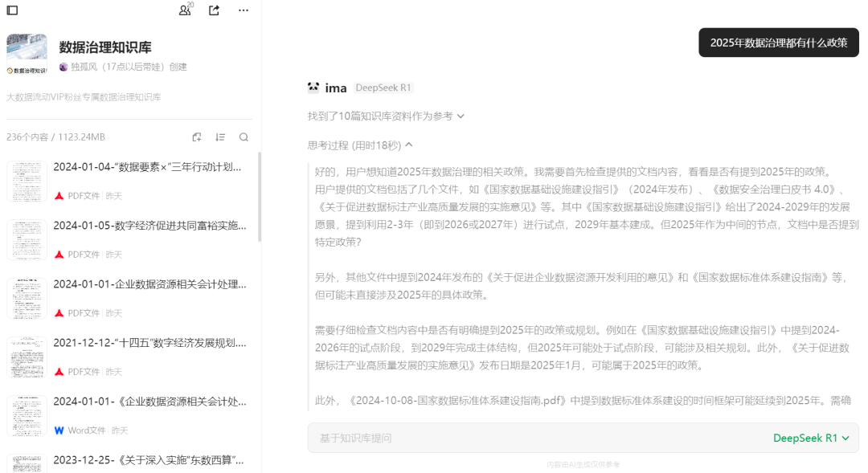Viewport: 868px width, 473px height.
Task: Click the ima panda logo icon
Action: 313,88
